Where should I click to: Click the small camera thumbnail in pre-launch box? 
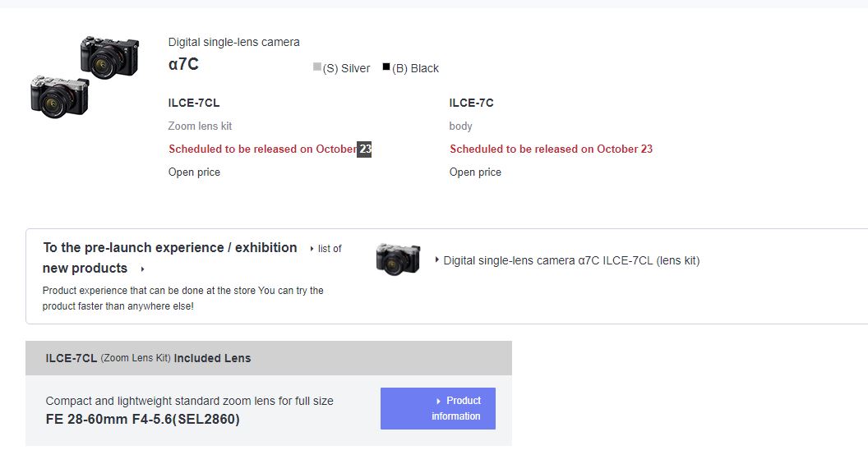point(398,260)
